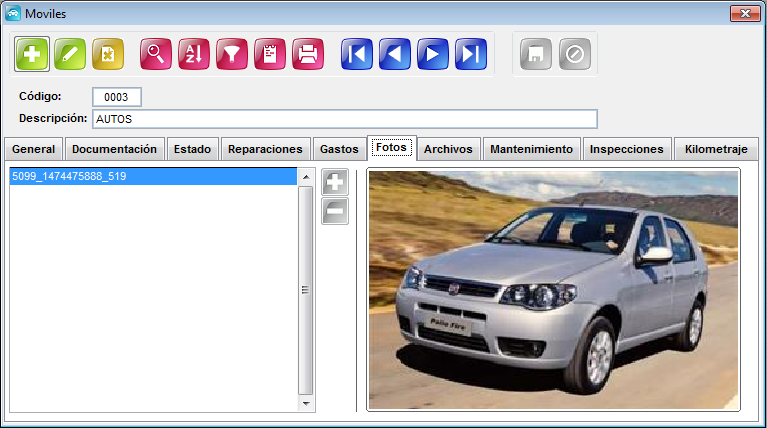Click the Moviles app icon in title bar
This screenshot has width=767, height=428.
point(13,13)
